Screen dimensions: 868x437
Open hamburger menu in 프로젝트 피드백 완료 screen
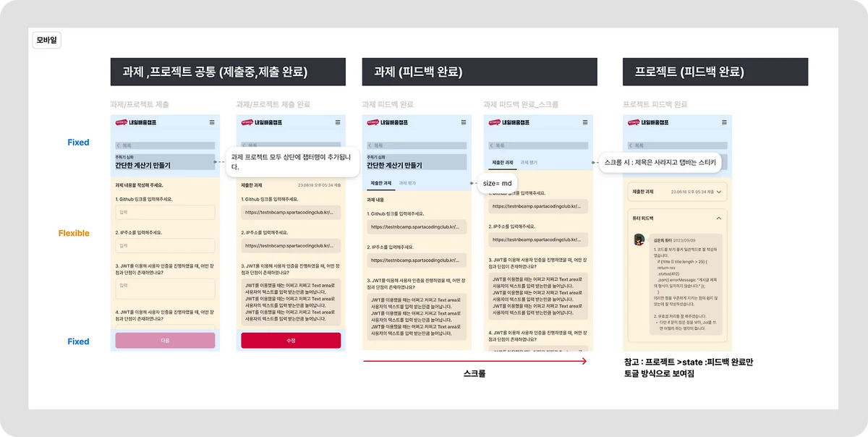725,122
